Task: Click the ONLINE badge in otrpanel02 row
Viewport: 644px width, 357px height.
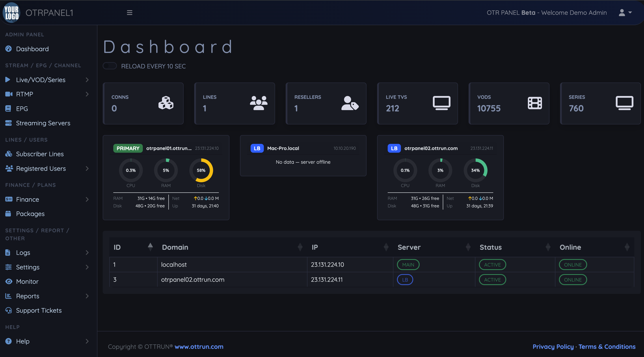Action: [x=573, y=280]
